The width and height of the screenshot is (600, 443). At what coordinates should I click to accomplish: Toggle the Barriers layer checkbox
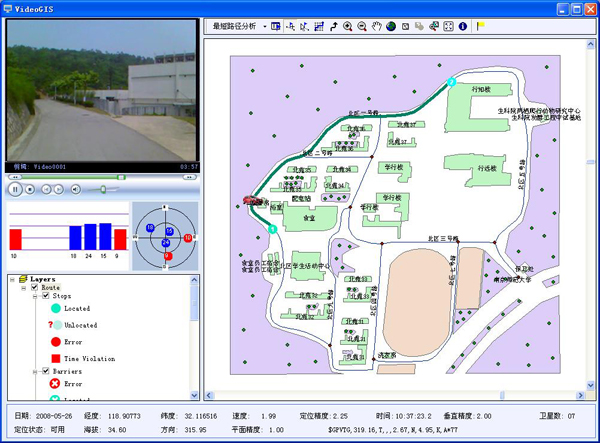[x=46, y=371]
